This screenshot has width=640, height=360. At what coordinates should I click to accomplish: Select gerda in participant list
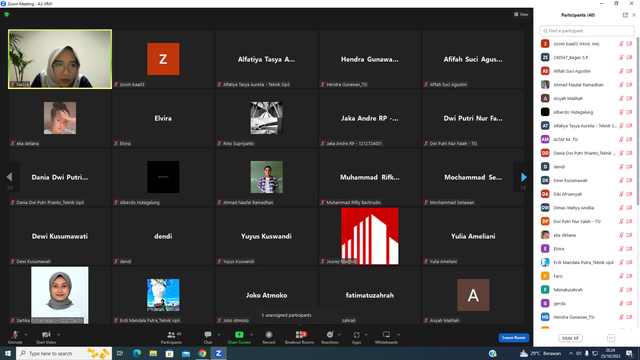(x=587, y=303)
